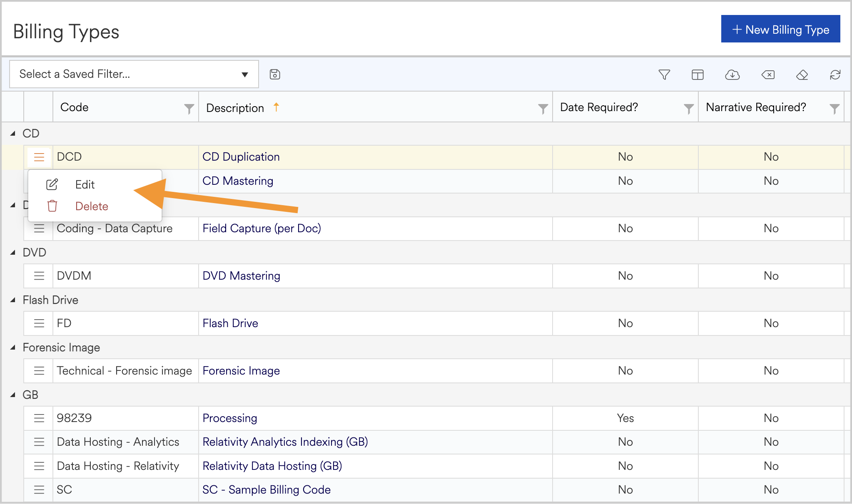This screenshot has height=504, width=852.
Task: Open Select a Saved Filter dropdown
Action: [x=134, y=74]
